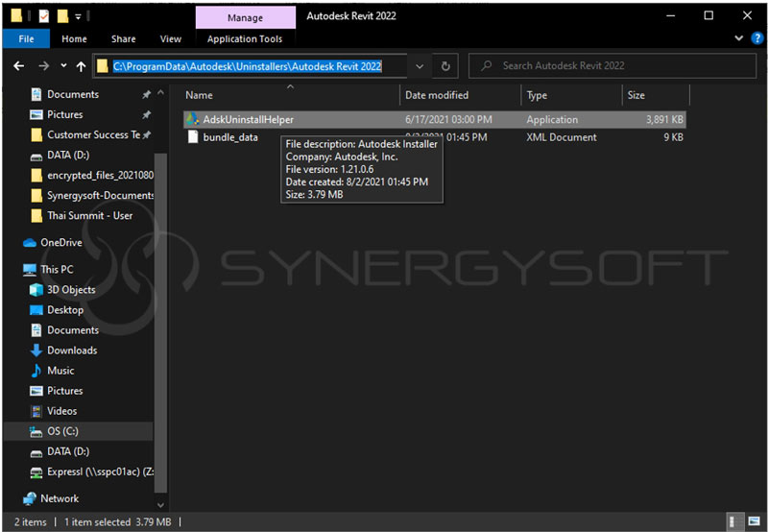Click the Music note icon
The width and height of the screenshot is (768, 532).
[36, 371]
